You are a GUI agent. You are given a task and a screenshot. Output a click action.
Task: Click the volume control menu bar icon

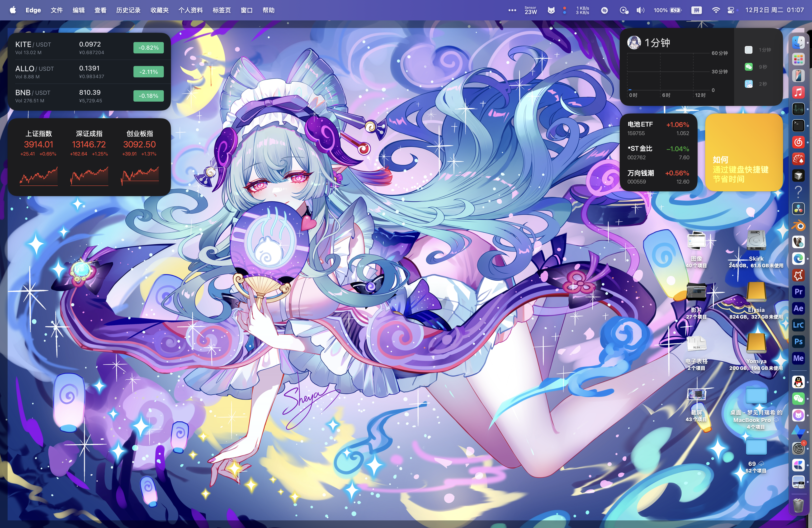[640, 10]
